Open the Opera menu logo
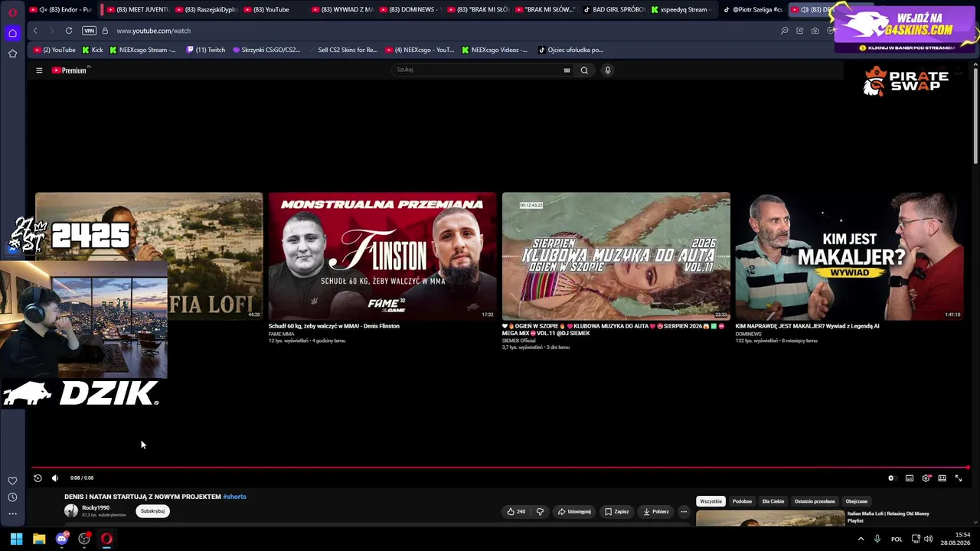Image resolution: width=980 pixels, height=551 pixels. 12,12
